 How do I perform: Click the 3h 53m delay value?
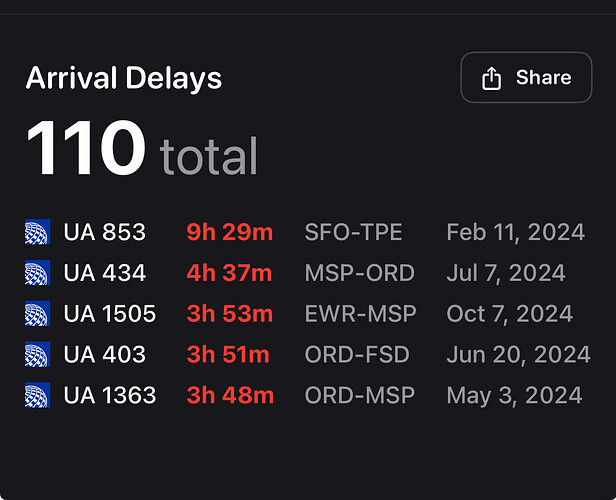229,313
